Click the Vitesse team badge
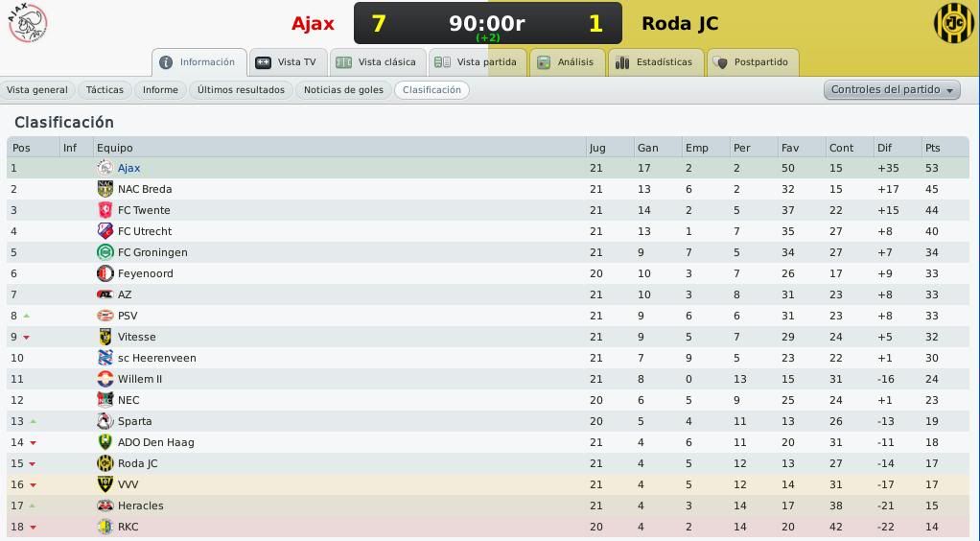Viewport: 980px width, 541px height. point(105,337)
